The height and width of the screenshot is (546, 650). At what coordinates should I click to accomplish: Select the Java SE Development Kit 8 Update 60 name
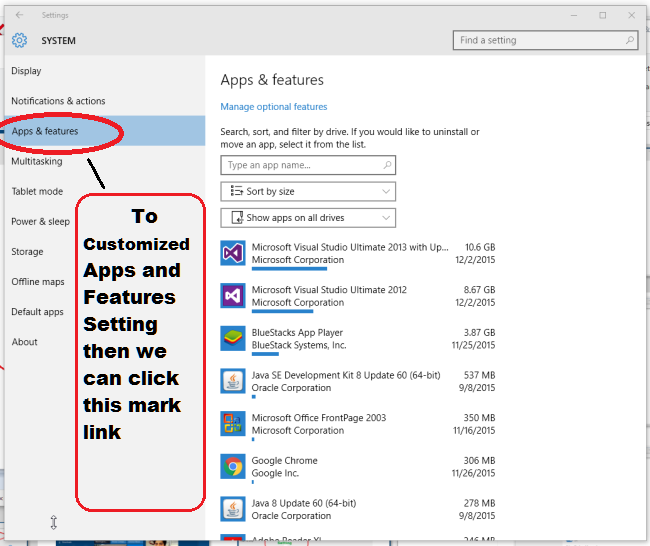(346, 375)
